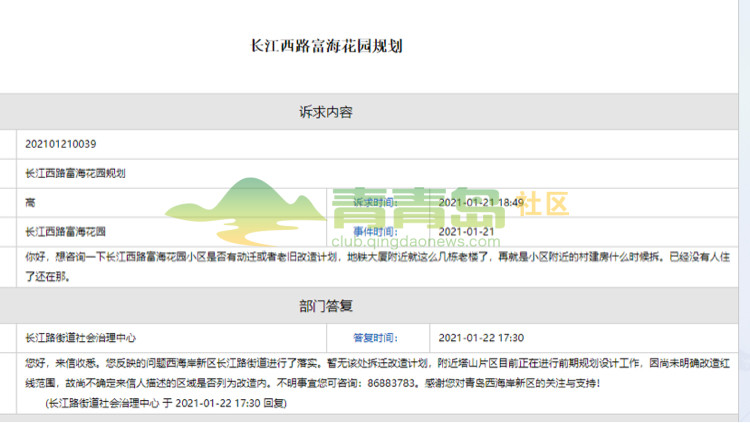750x423 pixels.
Task: Select the page title 长江西路富海花园规划
Action: point(327,46)
